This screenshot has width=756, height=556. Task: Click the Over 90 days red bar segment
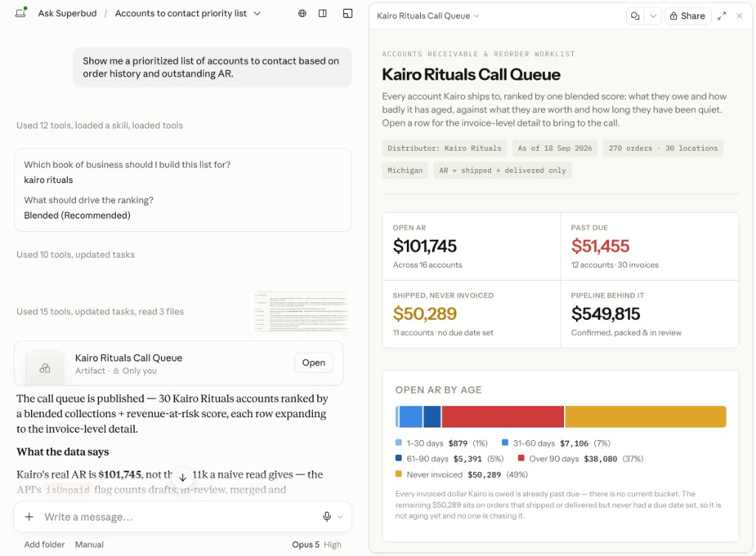point(503,416)
